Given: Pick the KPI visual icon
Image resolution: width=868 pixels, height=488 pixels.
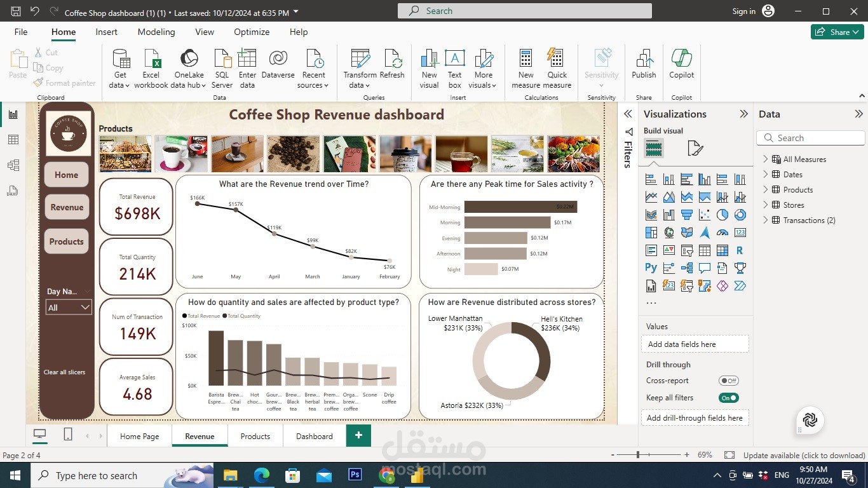Looking at the screenshot, I should tap(668, 250).
